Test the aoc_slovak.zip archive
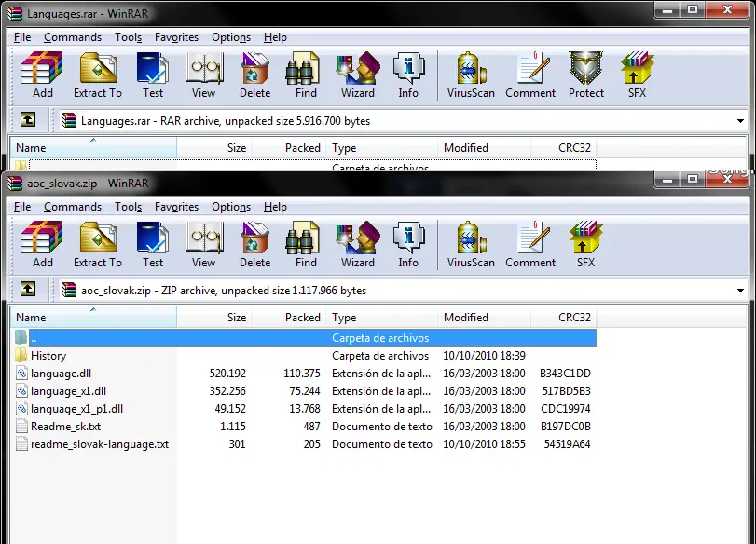The image size is (756, 544). pos(152,244)
